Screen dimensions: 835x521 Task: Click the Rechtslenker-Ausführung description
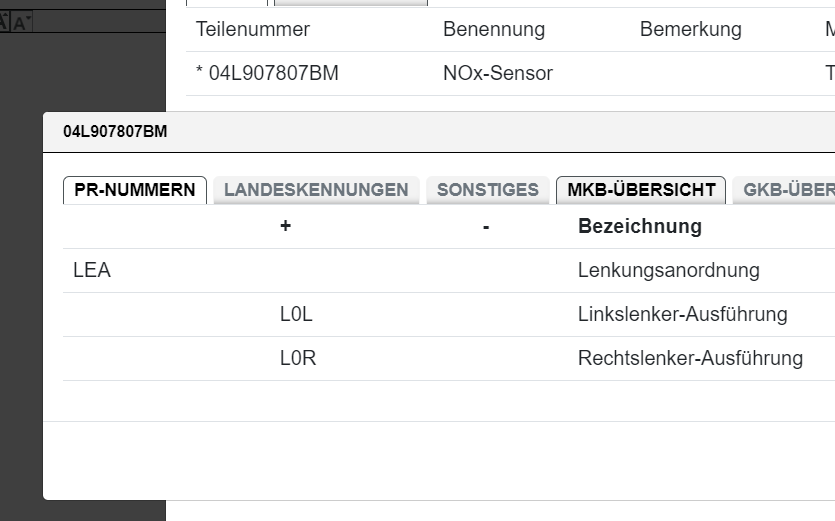click(690, 358)
